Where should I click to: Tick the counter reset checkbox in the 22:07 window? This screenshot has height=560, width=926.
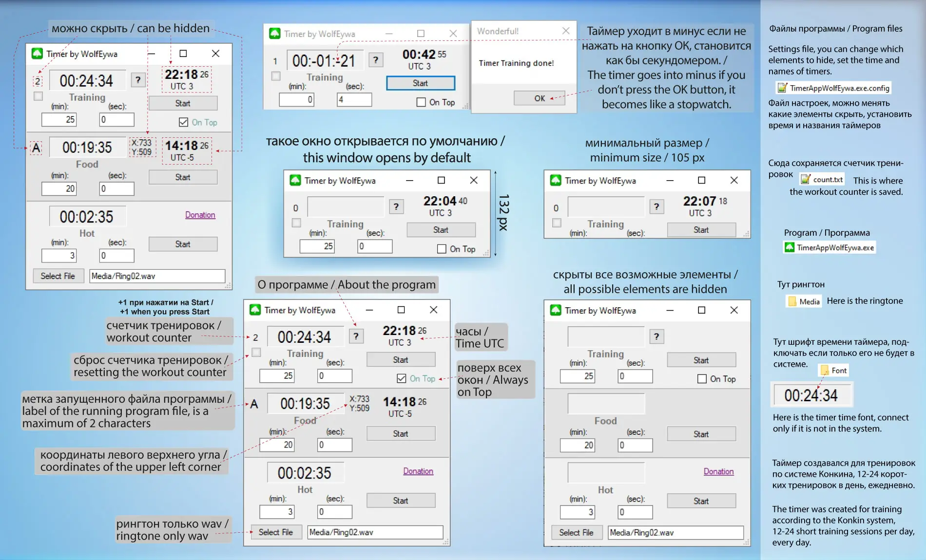(557, 223)
